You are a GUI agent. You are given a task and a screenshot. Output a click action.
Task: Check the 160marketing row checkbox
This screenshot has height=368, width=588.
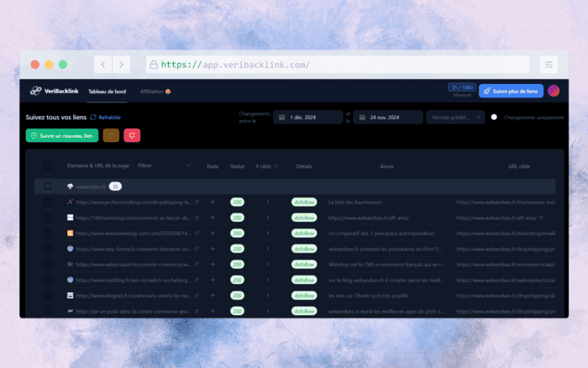click(48, 218)
